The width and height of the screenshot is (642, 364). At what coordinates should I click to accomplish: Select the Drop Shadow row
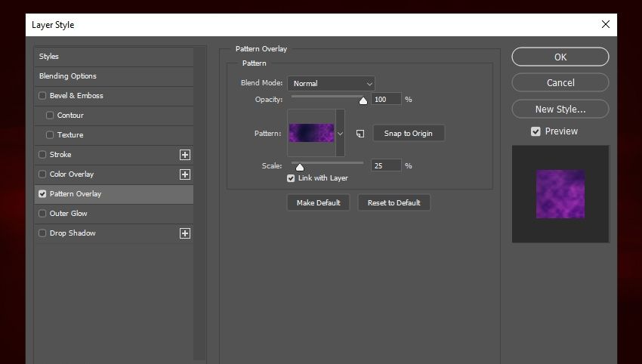114,233
